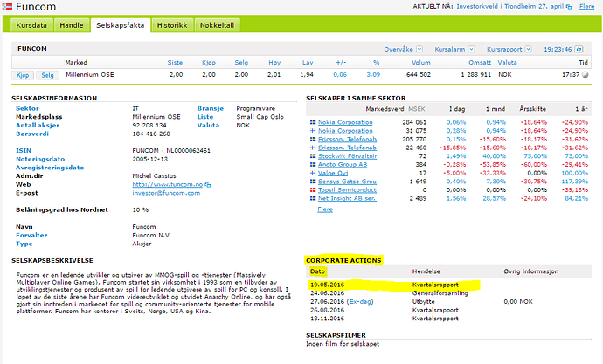Switch to the Nokkeltall tab

[218, 25]
